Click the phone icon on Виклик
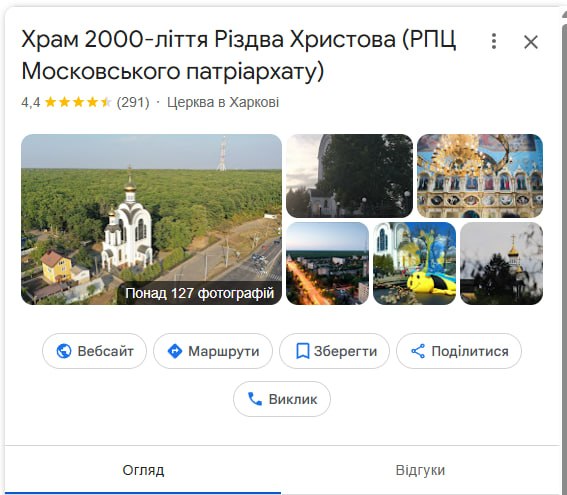The image size is (567, 495). [255, 399]
